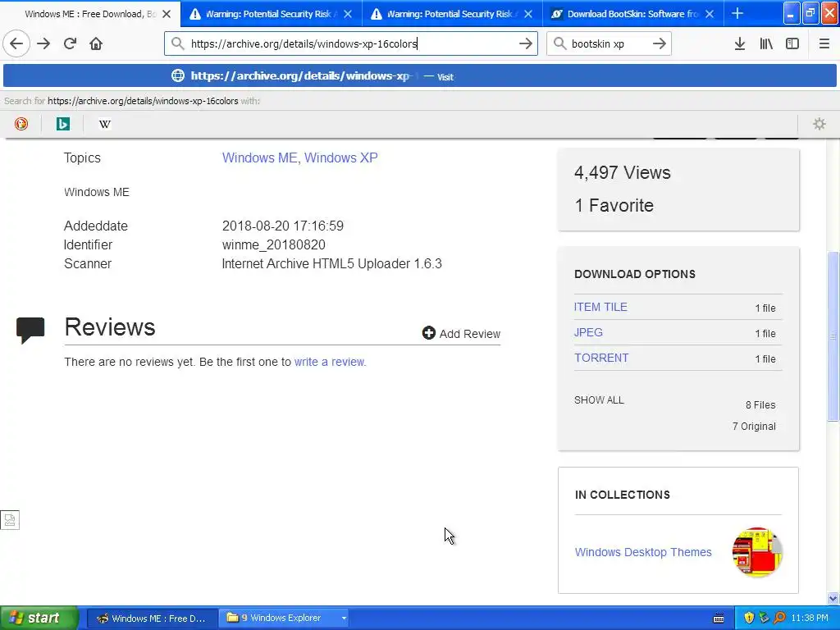Click the 4,497 Views text
Viewport: 840px width, 630px height.
coord(622,172)
